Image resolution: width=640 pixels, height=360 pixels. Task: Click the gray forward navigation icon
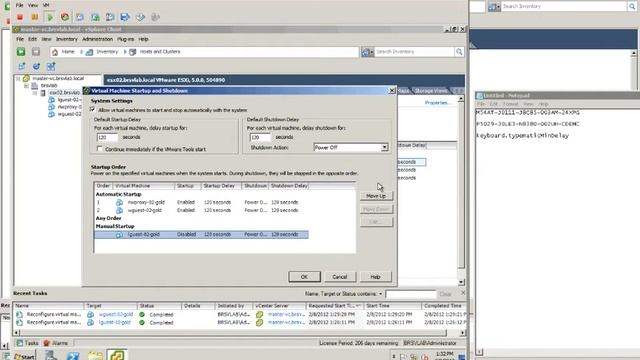tap(36, 52)
